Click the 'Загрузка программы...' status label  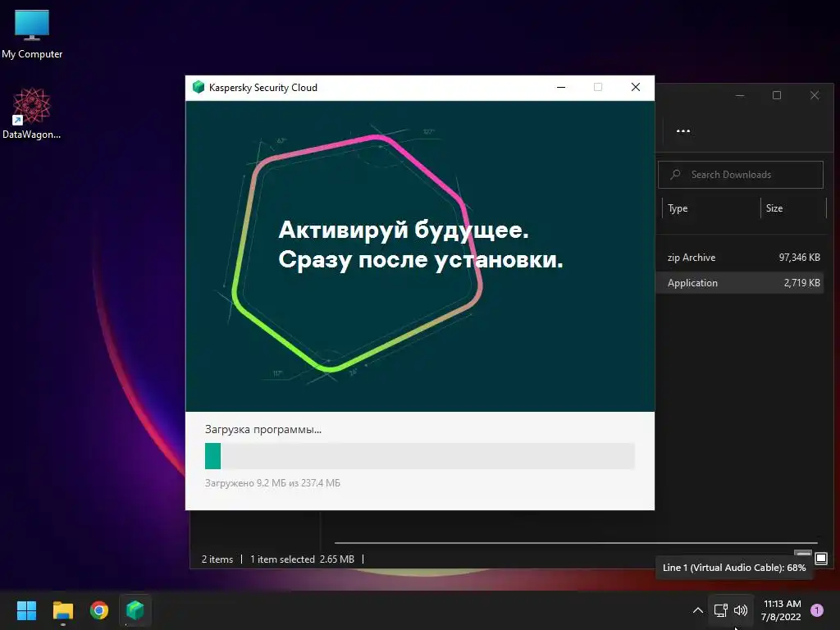tap(263, 430)
